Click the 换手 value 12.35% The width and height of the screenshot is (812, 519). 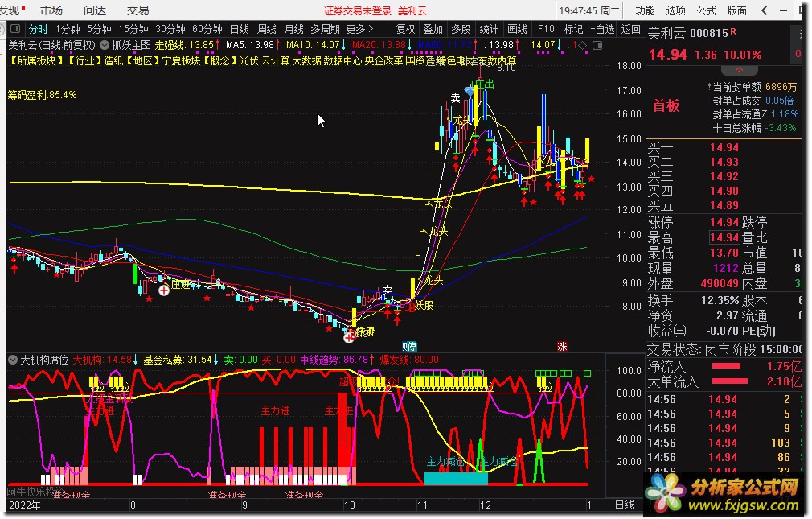coord(720,300)
